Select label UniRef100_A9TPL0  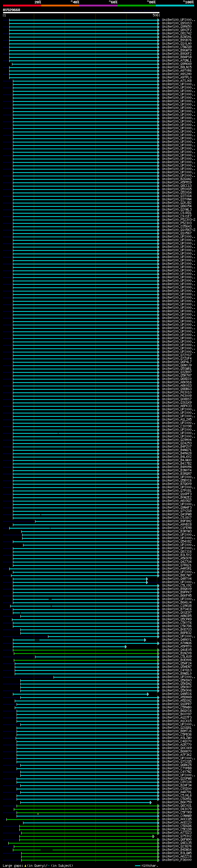pos(177,77)
